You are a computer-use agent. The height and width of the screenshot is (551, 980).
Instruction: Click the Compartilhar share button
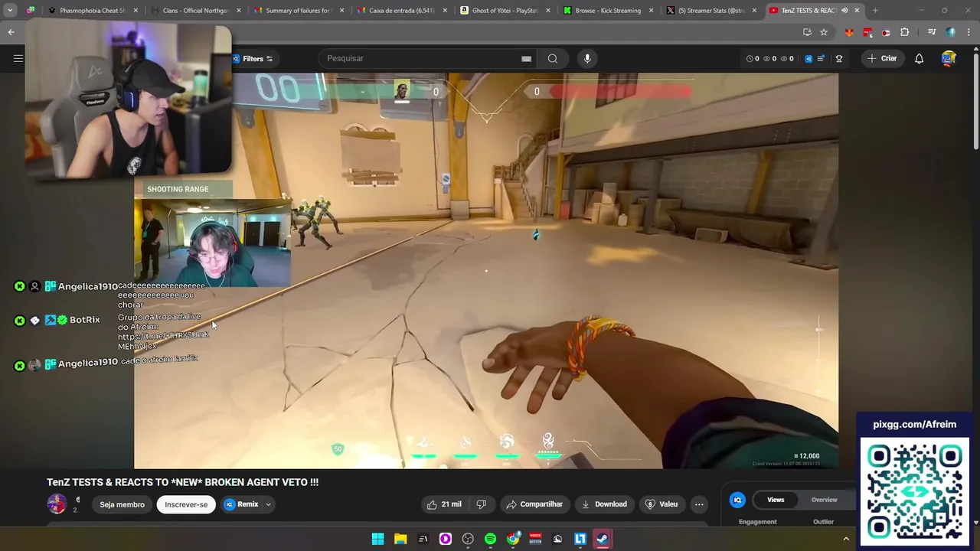click(534, 504)
